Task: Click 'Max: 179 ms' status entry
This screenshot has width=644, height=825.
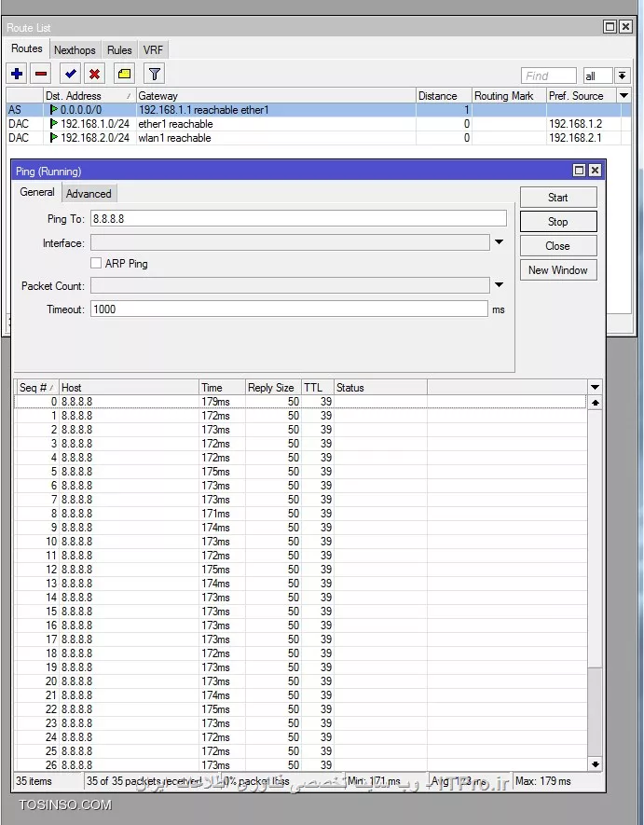Action: [543, 781]
